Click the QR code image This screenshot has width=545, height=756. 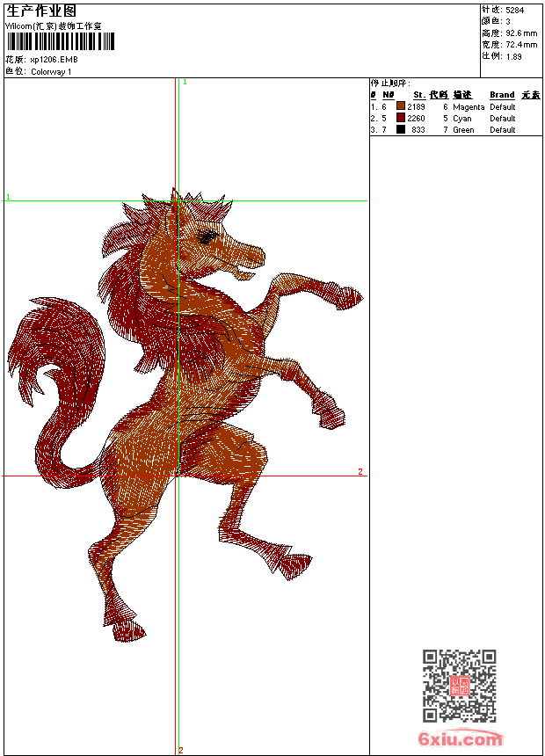[459, 686]
